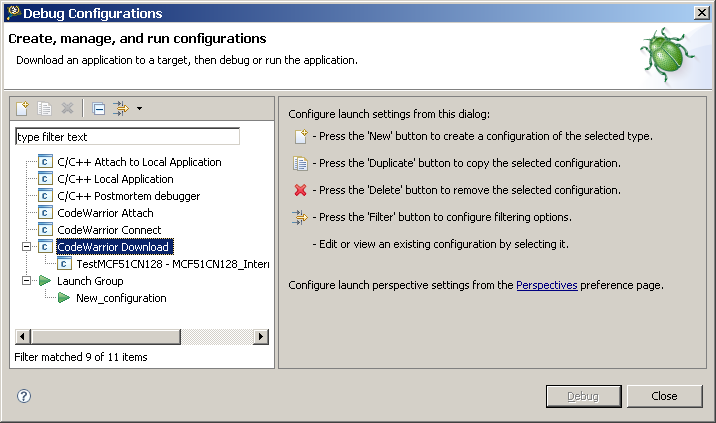Select CodeWarrior Connect entry
Image resolution: width=716 pixels, height=423 pixels.
(x=109, y=230)
